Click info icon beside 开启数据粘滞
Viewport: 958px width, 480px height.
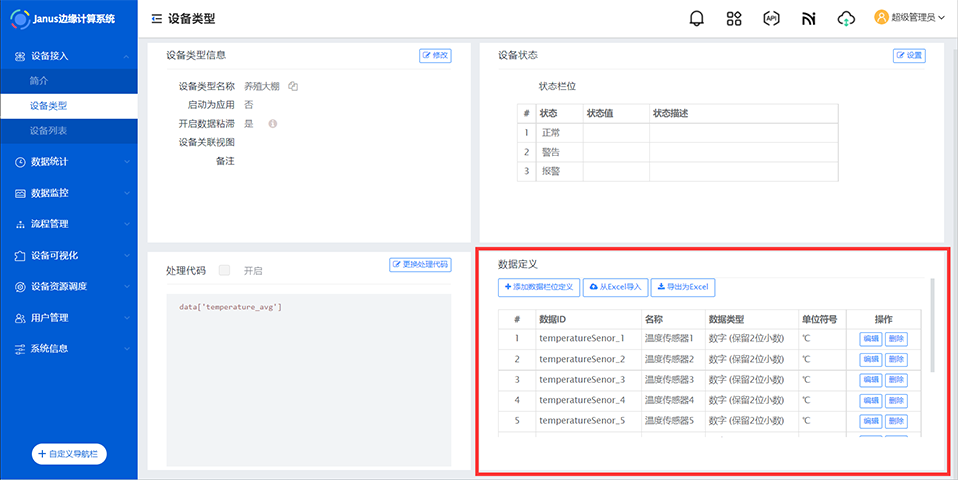[x=272, y=124]
